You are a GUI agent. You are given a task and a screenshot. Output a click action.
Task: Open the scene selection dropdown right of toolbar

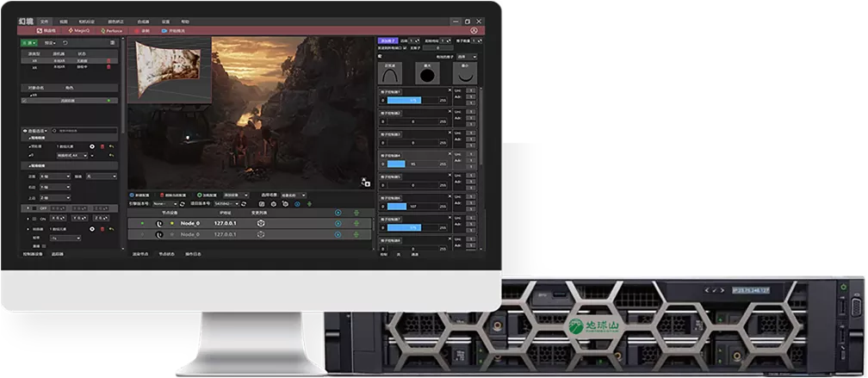(x=294, y=195)
